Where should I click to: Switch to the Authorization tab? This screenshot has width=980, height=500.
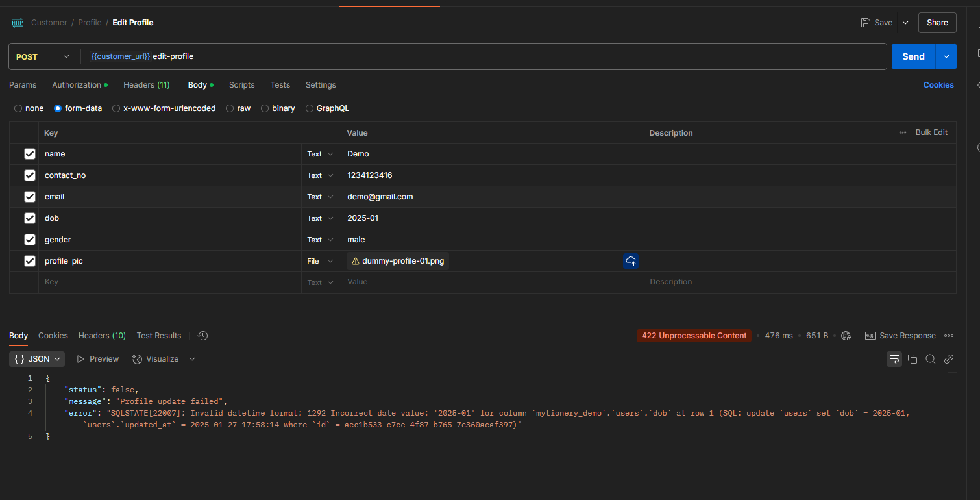click(x=79, y=85)
